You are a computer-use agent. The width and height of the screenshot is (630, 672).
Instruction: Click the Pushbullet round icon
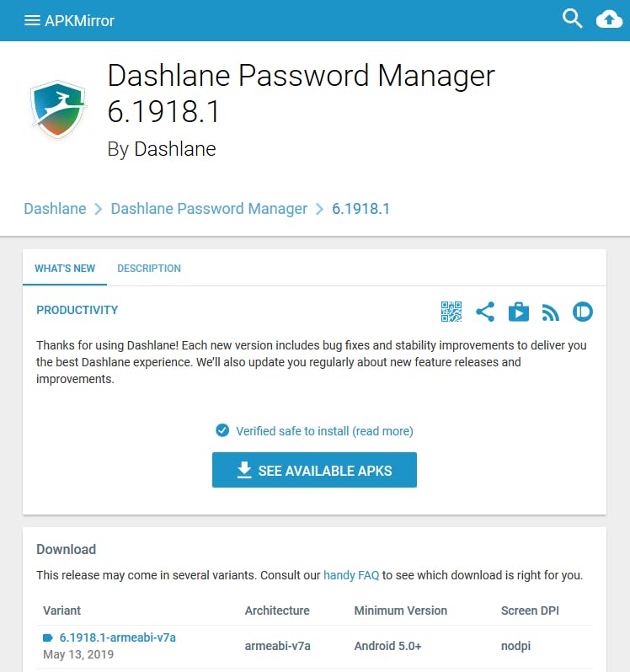pyautogui.click(x=583, y=312)
